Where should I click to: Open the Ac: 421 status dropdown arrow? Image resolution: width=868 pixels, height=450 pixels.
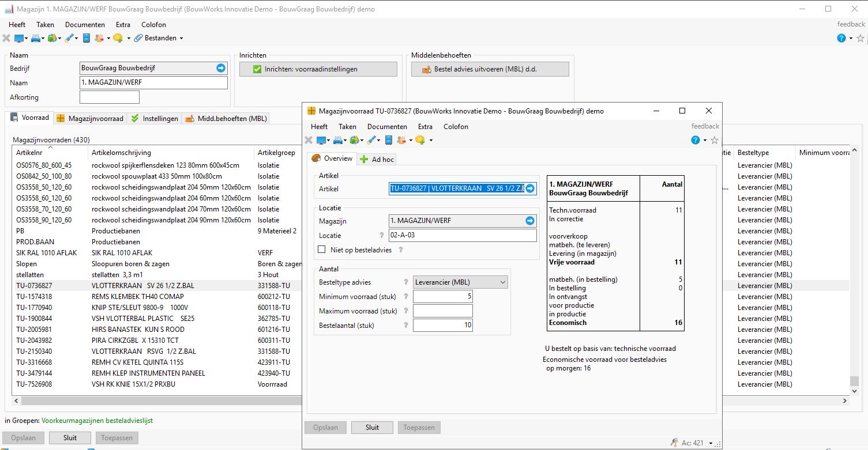point(711,443)
